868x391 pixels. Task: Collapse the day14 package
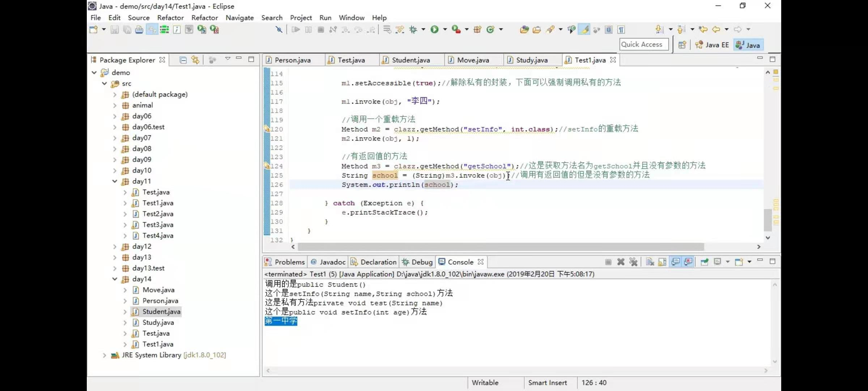click(x=115, y=279)
